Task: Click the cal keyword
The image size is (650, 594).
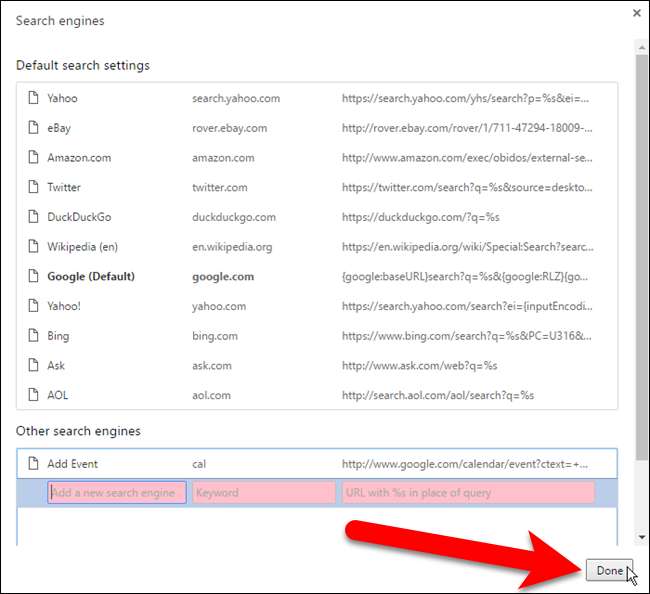Action: point(199,464)
